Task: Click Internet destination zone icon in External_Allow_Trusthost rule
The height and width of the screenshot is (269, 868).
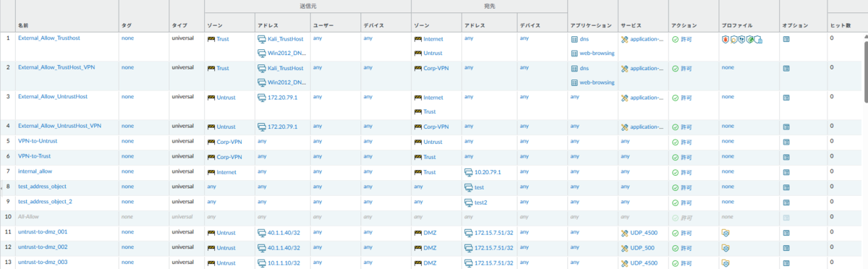Action: pos(417,39)
